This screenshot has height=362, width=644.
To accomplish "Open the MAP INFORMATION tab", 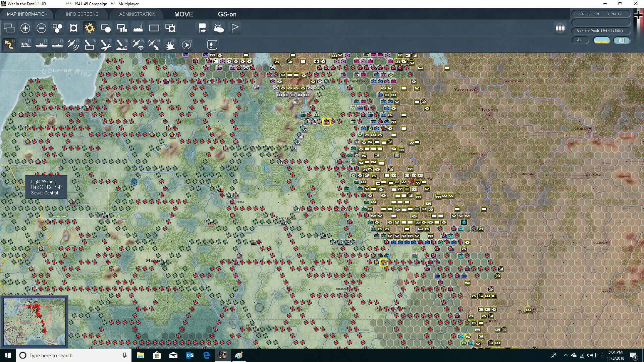I will (27, 14).
